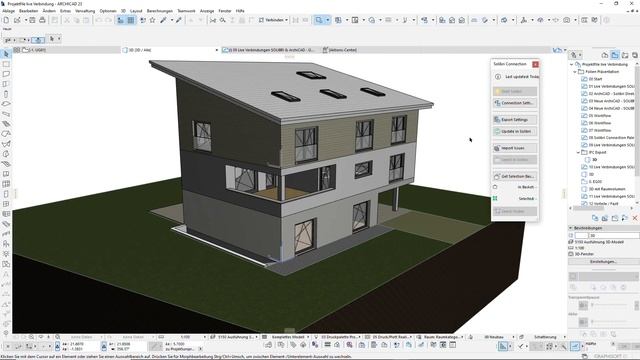Image resolution: width=640 pixels, height=360 pixels.
Task: Collapse the Beschreibungen section
Action: 570,228
